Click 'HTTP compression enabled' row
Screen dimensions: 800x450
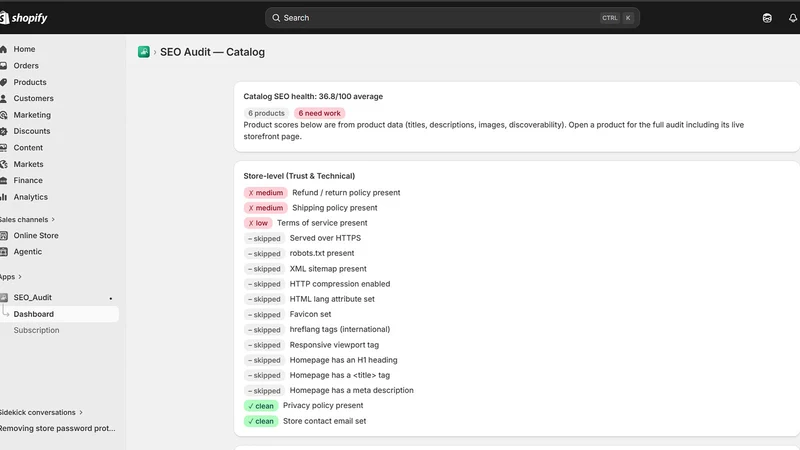pos(340,284)
